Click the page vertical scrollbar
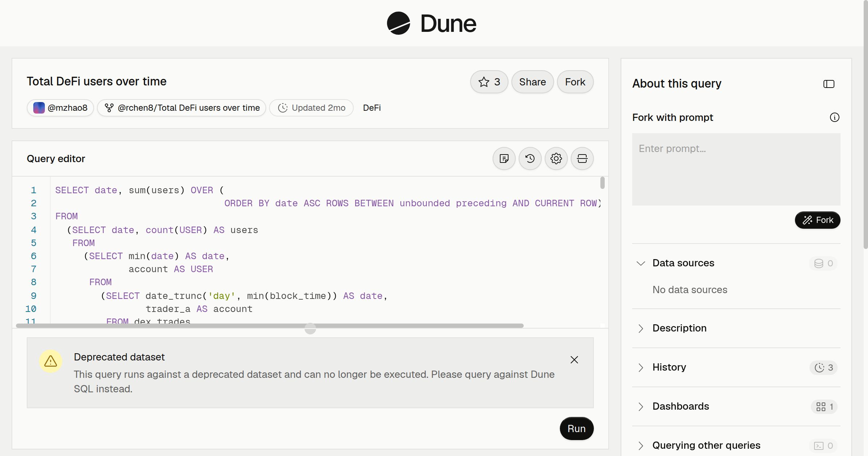Viewport: 868px width, 456px height. 865,124
